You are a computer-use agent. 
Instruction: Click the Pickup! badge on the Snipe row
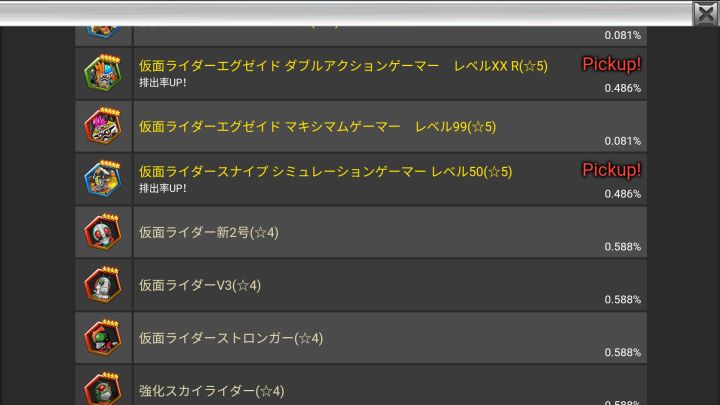611,170
